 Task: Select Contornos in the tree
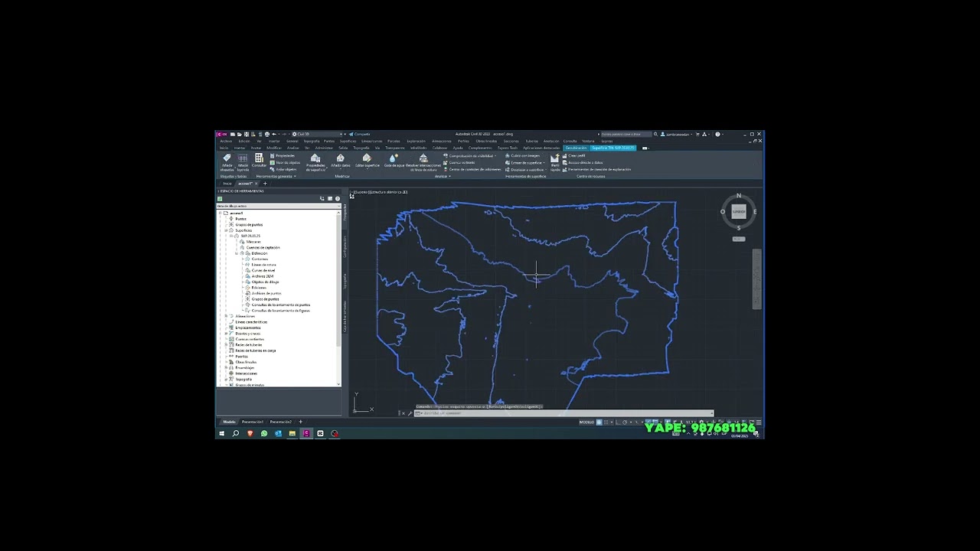(x=260, y=259)
